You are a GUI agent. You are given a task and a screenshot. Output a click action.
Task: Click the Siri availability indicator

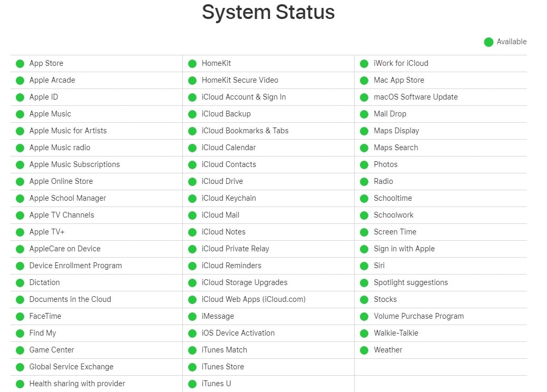(364, 266)
